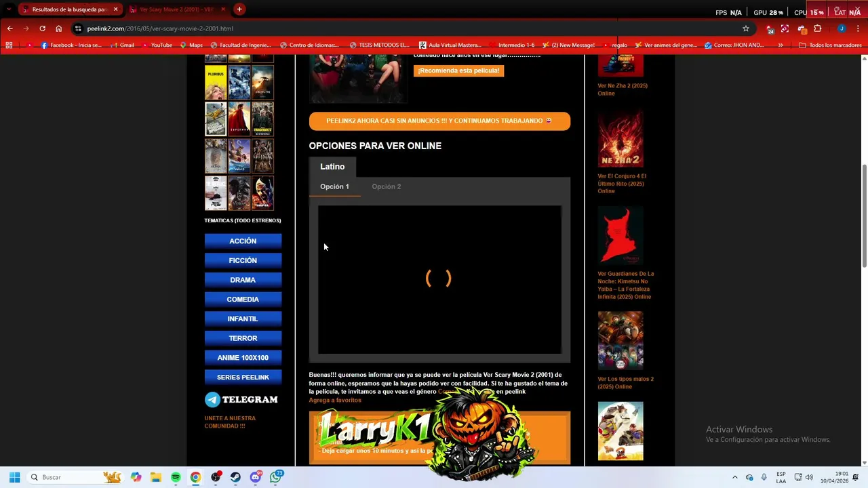Open the Chrome profile avatar
Image resolution: width=868 pixels, height=488 pixels.
tap(842, 28)
